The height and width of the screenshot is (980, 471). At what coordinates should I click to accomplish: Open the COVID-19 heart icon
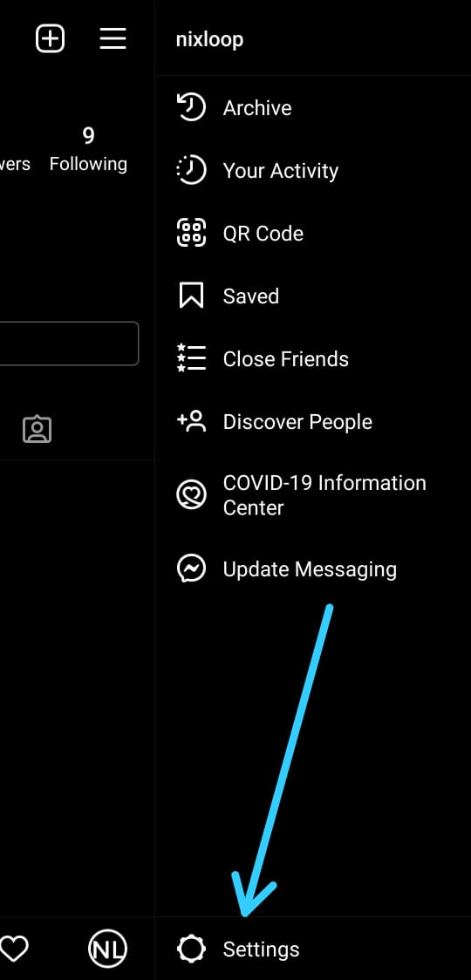coord(191,495)
